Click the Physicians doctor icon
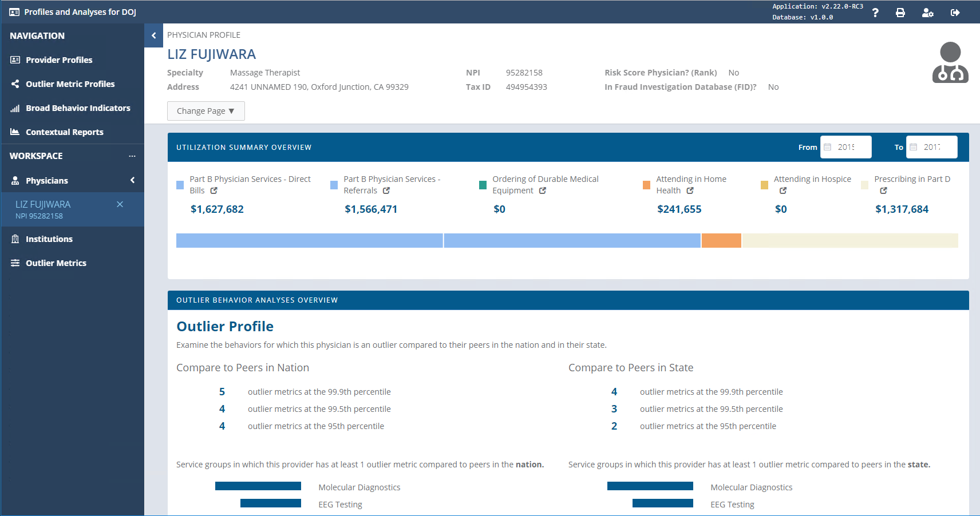This screenshot has width=980, height=516. click(15, 181)
